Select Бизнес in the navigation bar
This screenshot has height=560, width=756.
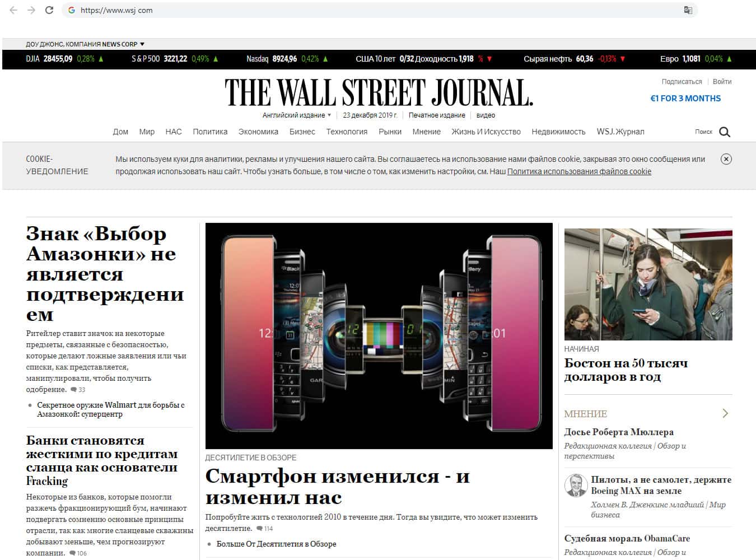point(302,132)
